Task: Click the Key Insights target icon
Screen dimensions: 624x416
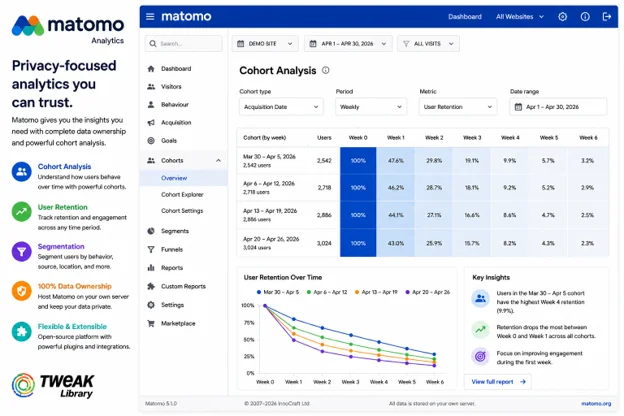Action: pyautogui.click(x=480, y=356)
